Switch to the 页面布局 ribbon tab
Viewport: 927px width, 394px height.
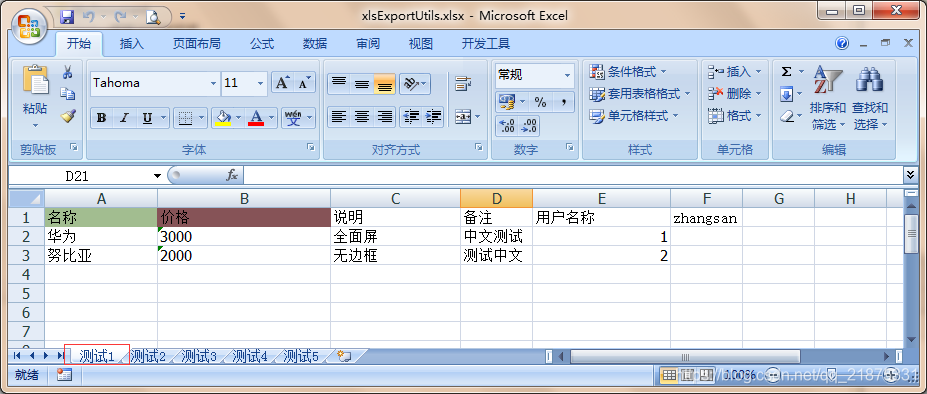[196, 44]
